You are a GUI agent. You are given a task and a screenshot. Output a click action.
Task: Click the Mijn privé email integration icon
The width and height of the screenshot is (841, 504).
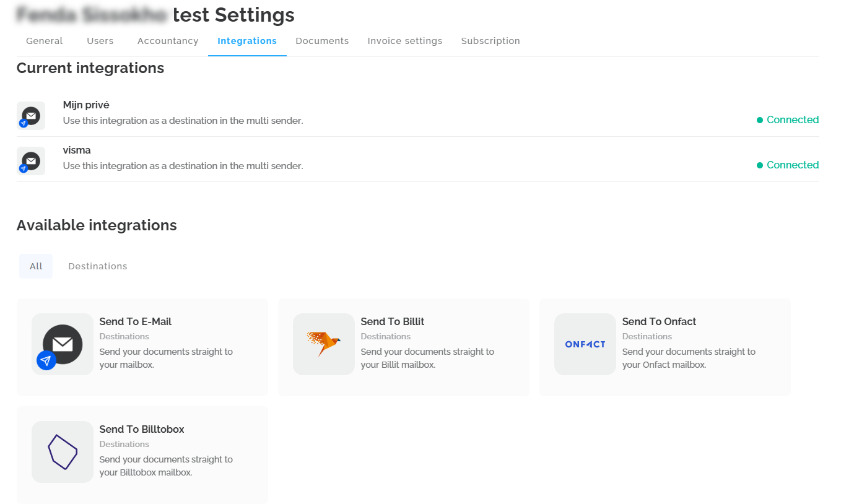(x=31, y=116)
